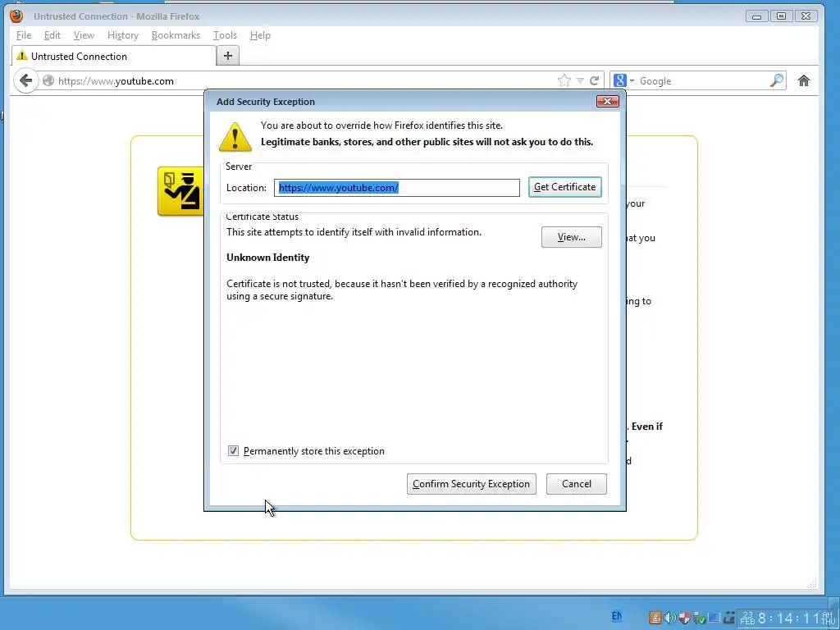Click the 23 FEB date in the tray
The width and height of the screenshot is (840, 630).
pyautogui.click(x=747, y=618)
